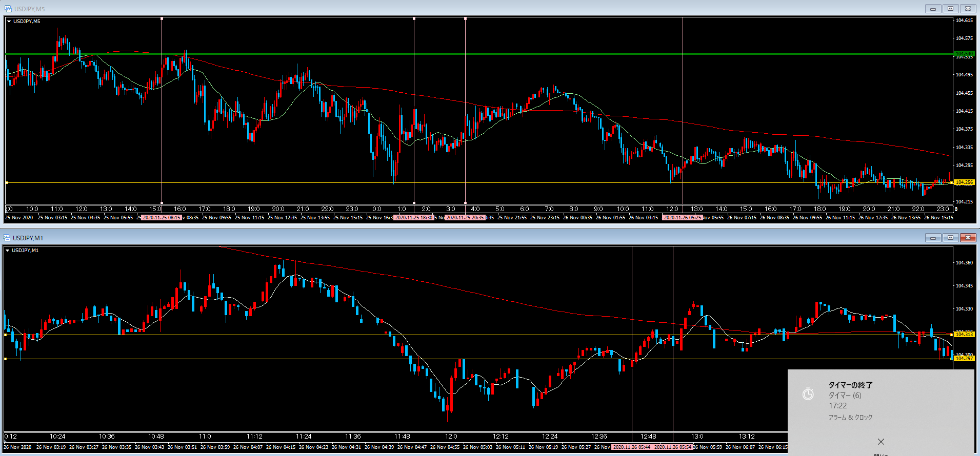Click the USDJPY,M1 window title icon
The height and width of the screenshot is (456, 980).
[7, 238]
